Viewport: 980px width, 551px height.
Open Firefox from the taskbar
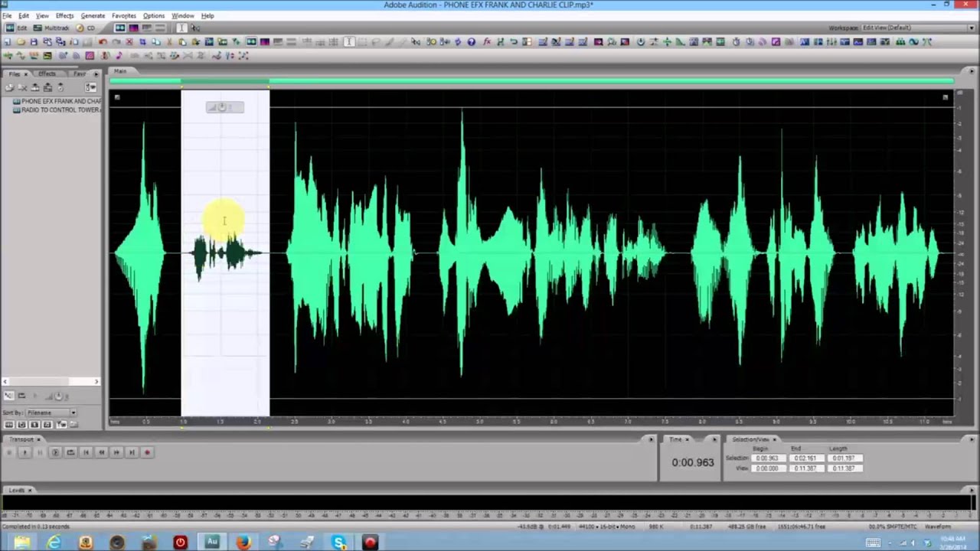click(x=243, y=542)
